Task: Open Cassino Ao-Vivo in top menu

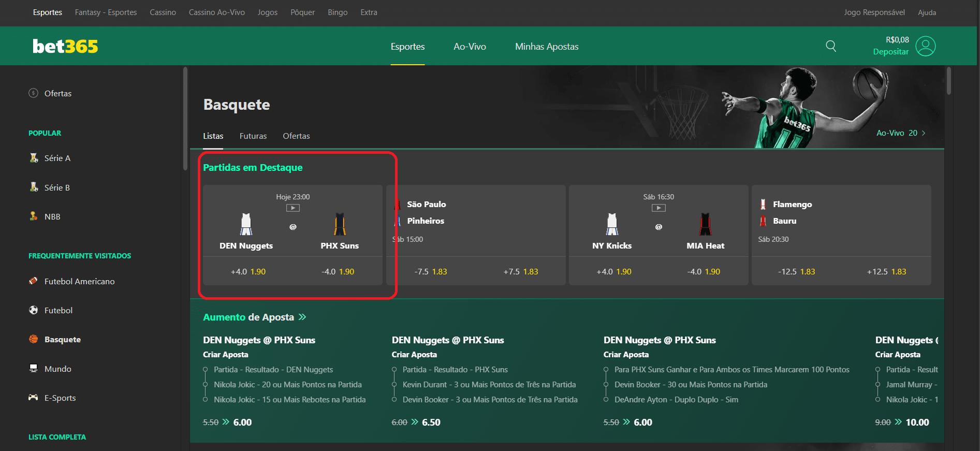Action: coord(216,12)
